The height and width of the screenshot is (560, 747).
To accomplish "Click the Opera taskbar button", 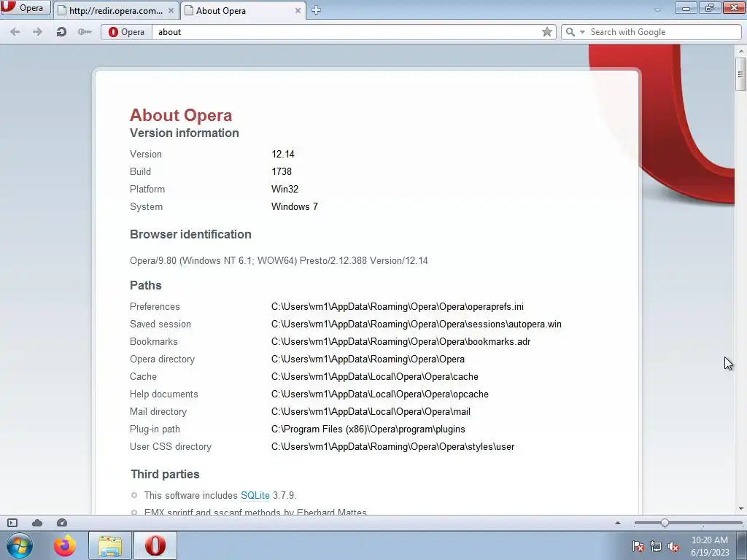I will point(155,545).
